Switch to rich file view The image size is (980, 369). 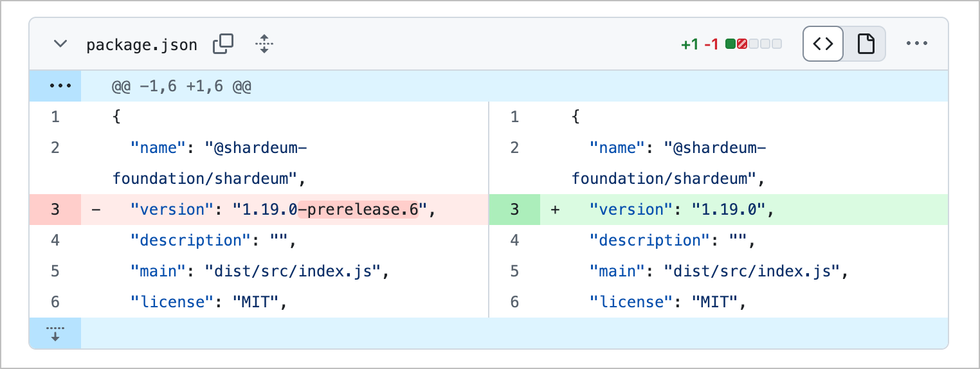click(x=866, y=44)
